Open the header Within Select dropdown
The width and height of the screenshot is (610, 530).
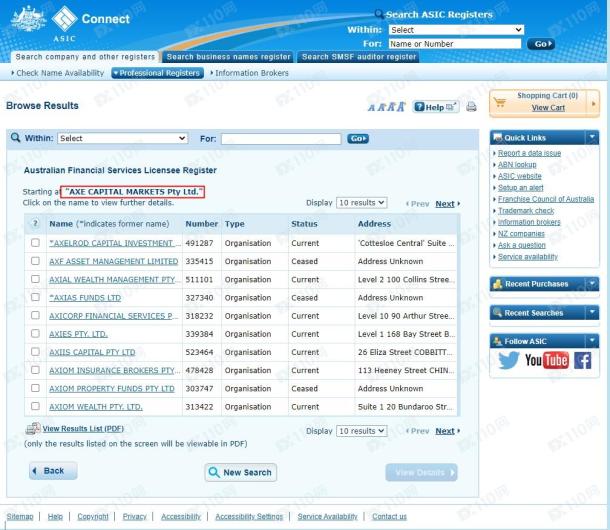pos(456,30)
